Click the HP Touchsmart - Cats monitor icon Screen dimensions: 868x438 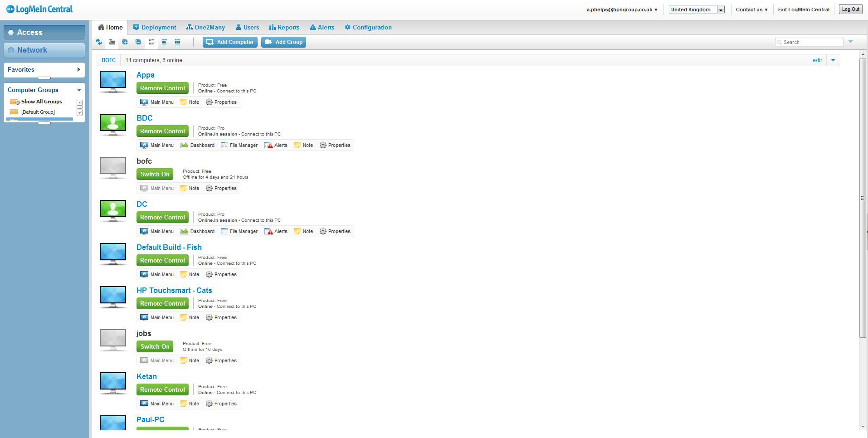[x=113, y=297]
